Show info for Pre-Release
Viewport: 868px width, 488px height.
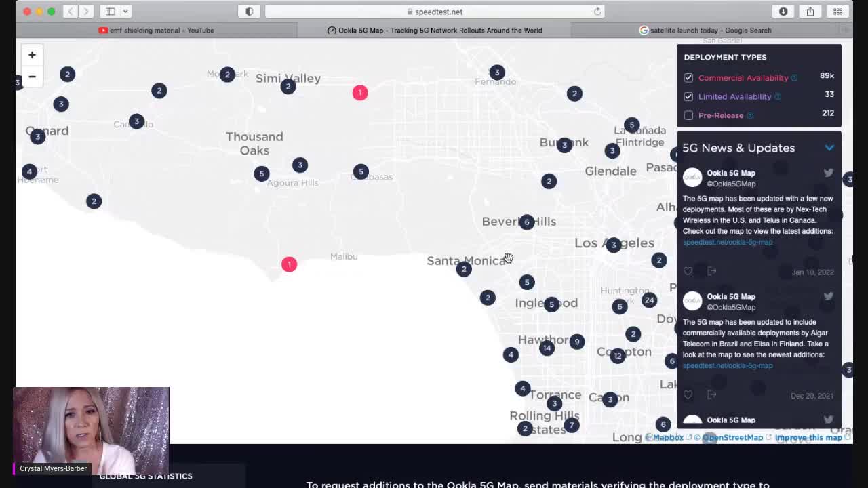tap(750, 116)
